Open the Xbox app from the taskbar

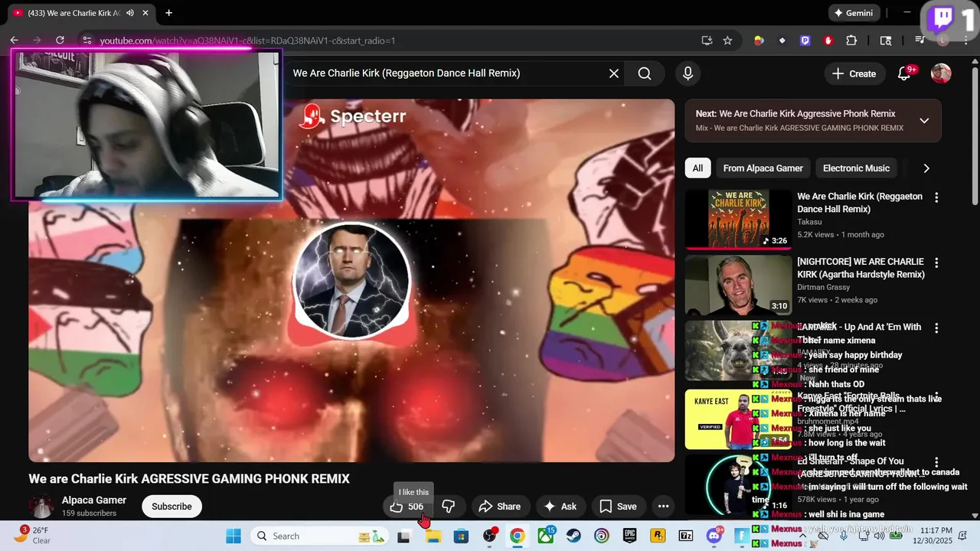(x=545, y=536)
